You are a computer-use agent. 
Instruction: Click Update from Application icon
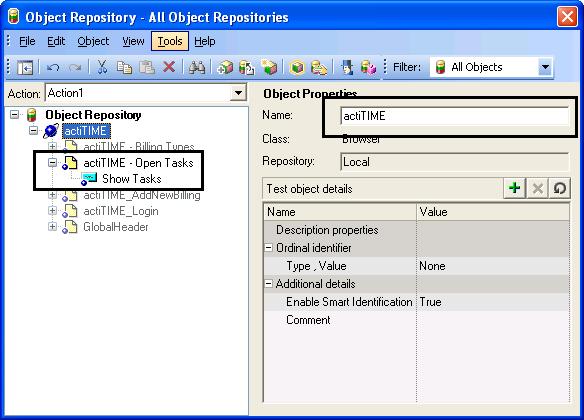247,67
